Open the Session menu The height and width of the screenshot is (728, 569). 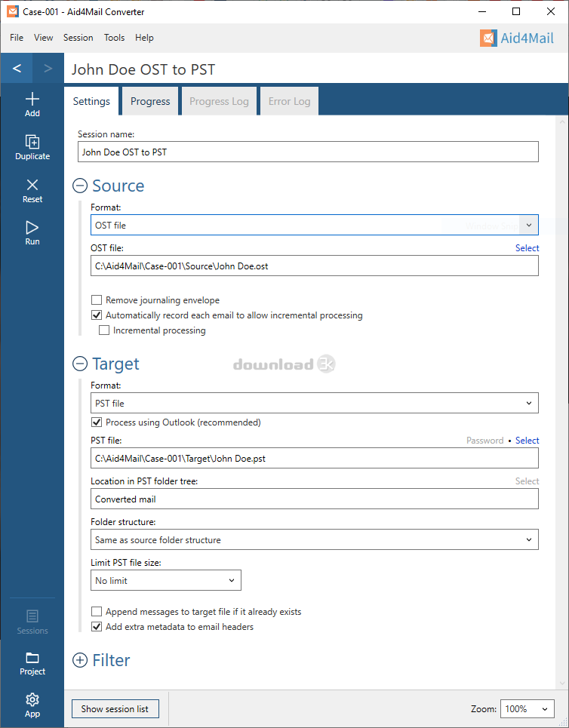(78, 38)
